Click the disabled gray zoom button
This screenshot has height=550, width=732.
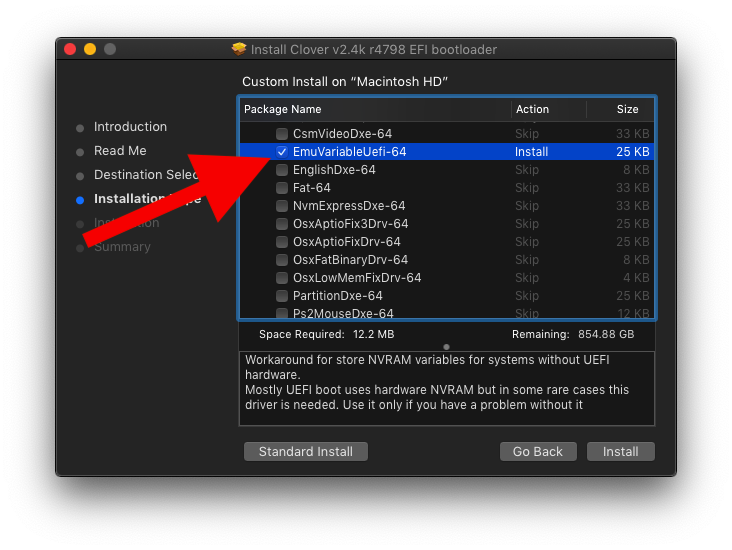coord(110,49)
